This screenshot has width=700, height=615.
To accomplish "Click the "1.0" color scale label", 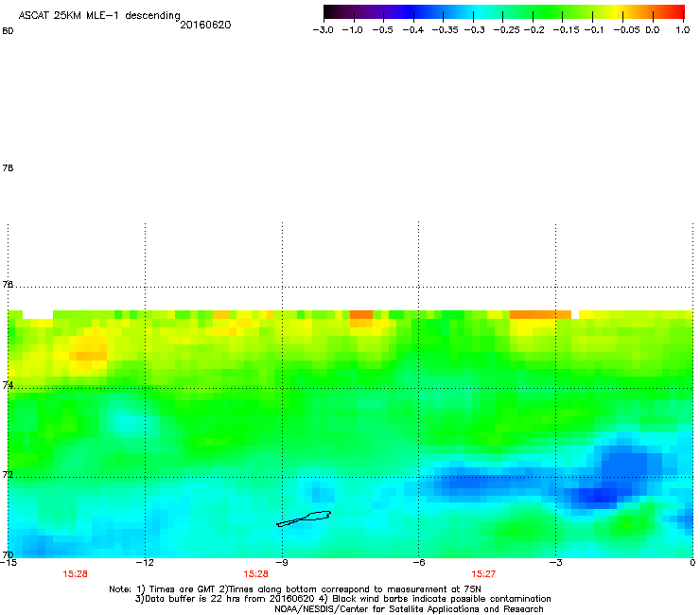I will (x=683, y=30).
